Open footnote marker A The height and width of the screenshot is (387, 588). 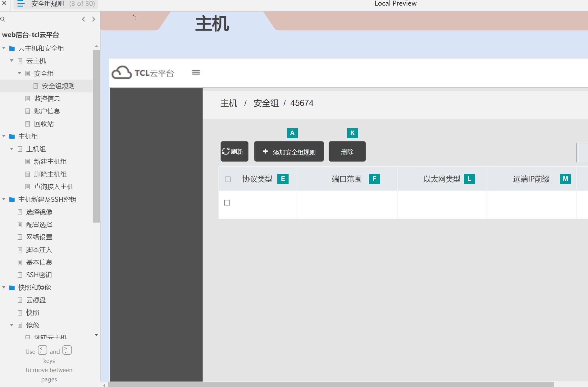click(x=292, y=133)
